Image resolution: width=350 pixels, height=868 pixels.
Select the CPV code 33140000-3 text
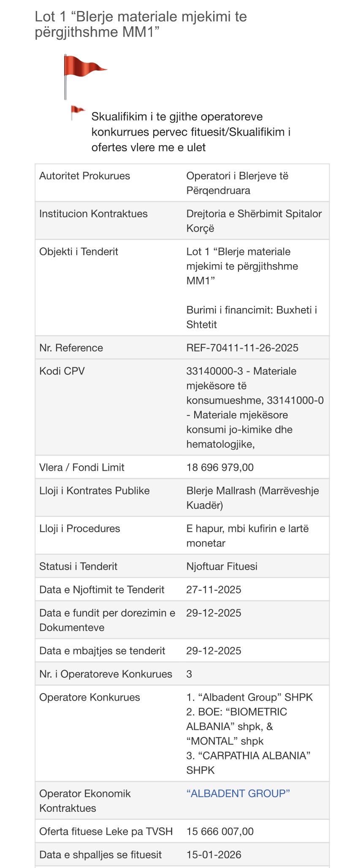[x=214, y=371]
